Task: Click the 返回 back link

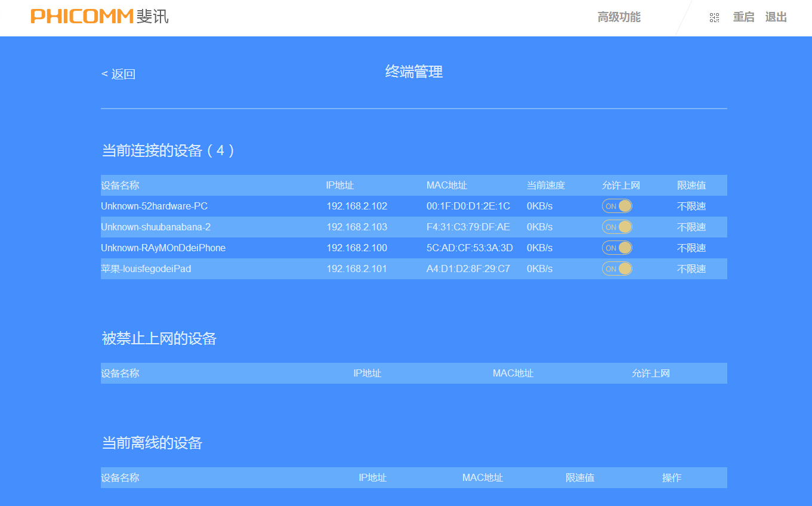Action: point(118,73)
